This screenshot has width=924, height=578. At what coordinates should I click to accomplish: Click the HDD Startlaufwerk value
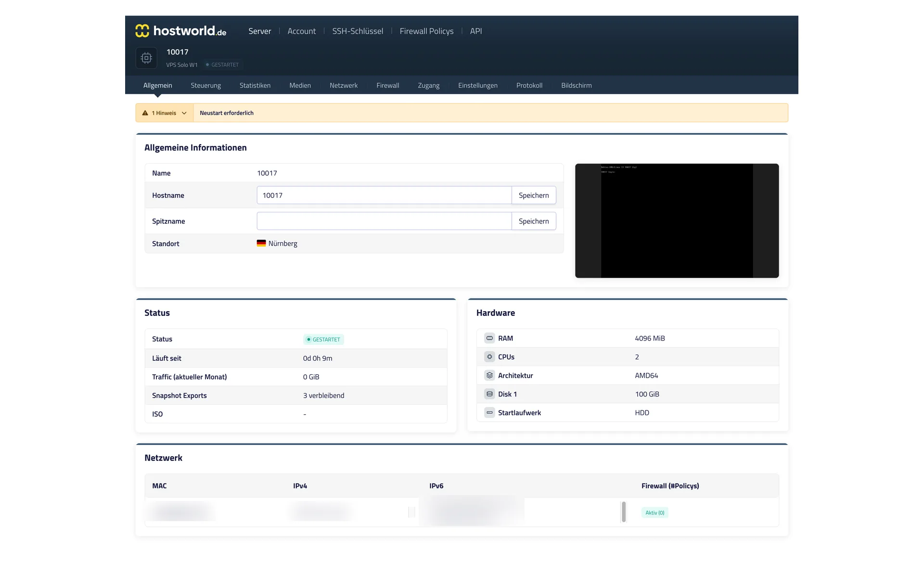(642, 413)
